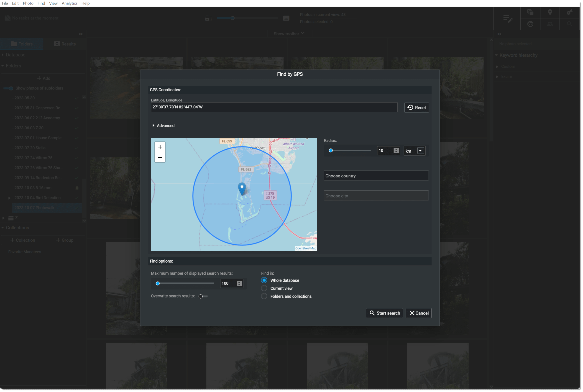Screen dimensions: 583x392
Task: Open the face recognition panel icon
Action: [x=530, y=24]
